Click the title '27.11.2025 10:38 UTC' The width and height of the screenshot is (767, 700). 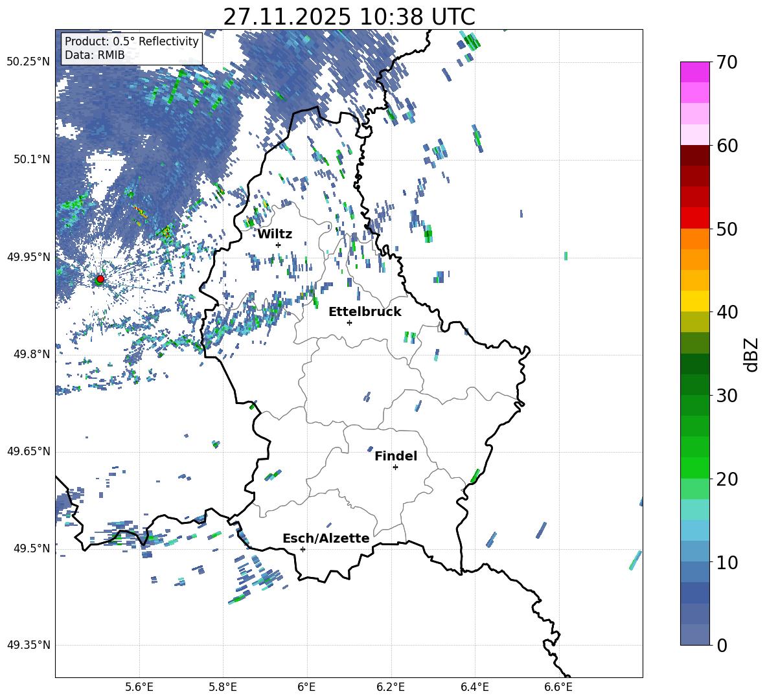349,17
